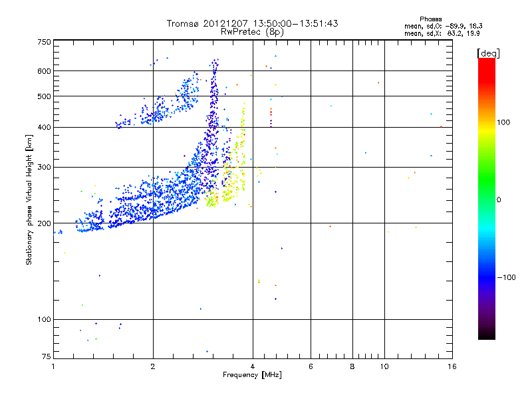Click the plot title 'Tromsø 20121207 13:50:00-13:51:43'
532x399 pixels.
252,23
